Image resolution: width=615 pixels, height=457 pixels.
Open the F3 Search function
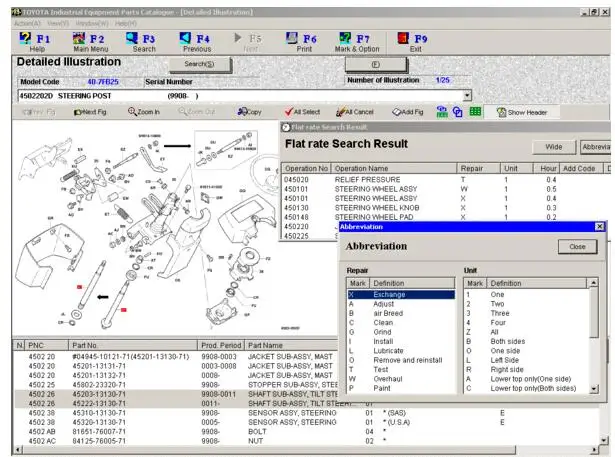tap(144, 41)
